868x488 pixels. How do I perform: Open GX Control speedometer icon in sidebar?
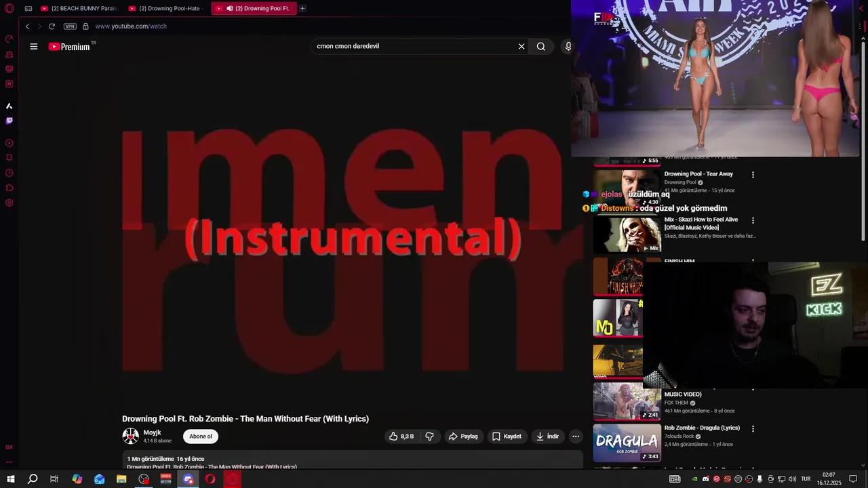pos(9,39)
